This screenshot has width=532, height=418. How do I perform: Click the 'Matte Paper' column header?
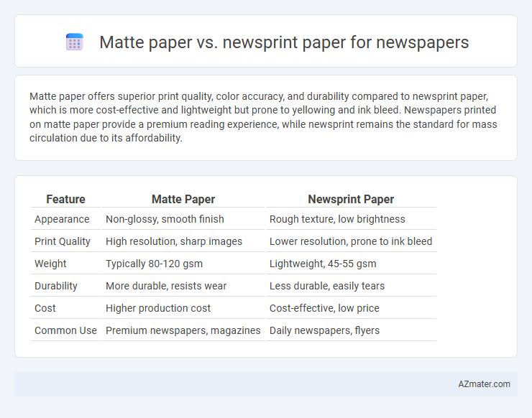tap(183, 199)
